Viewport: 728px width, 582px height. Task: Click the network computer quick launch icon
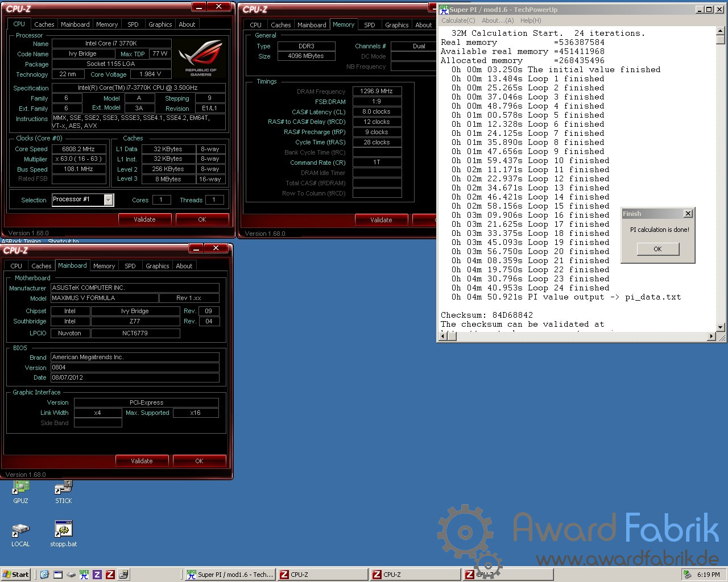tap(123, 575)
